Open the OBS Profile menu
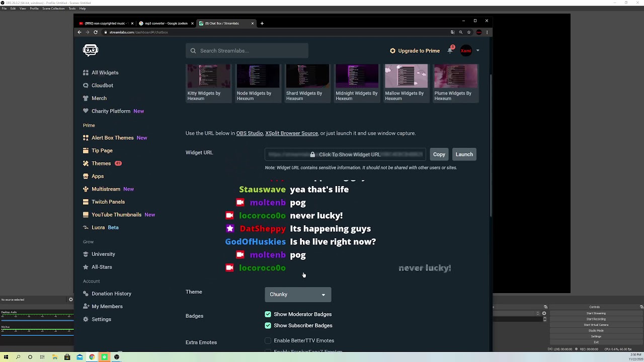This screenshot has height=362, width=644. (34, 9)
